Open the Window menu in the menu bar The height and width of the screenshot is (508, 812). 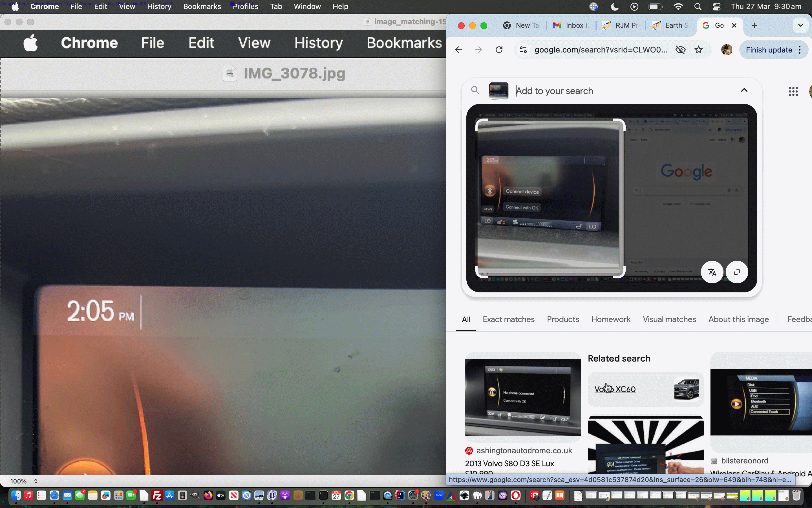coord(307,7)
